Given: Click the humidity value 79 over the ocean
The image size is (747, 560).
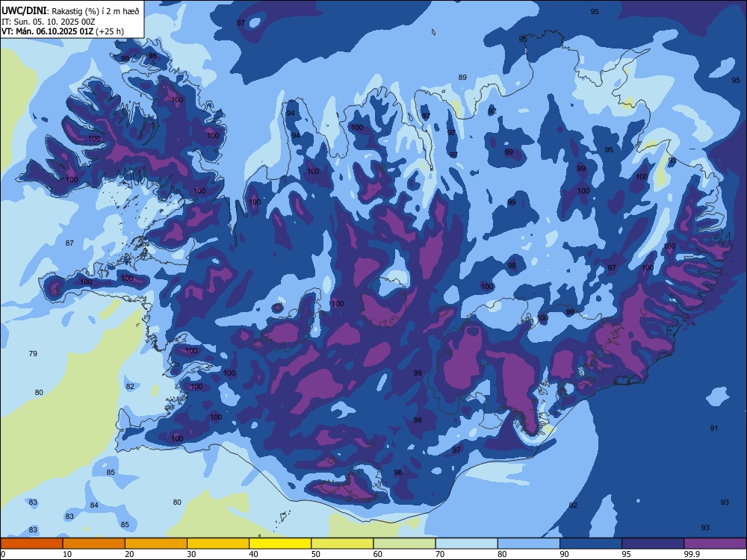Looking at the screenshot, I should (33, 353).
